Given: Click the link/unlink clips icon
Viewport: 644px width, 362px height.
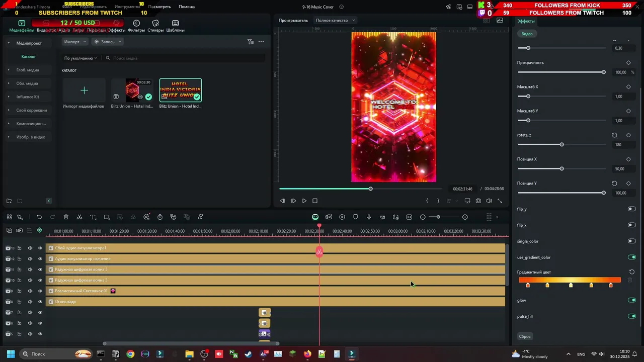Looking at the screenshot, I should click(x=200, y=217).
